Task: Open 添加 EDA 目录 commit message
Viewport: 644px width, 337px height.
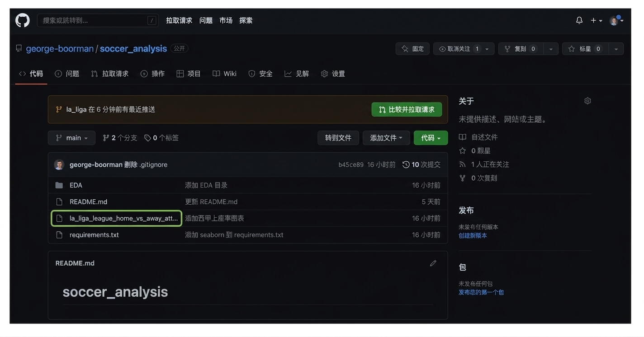Action: 206,185
